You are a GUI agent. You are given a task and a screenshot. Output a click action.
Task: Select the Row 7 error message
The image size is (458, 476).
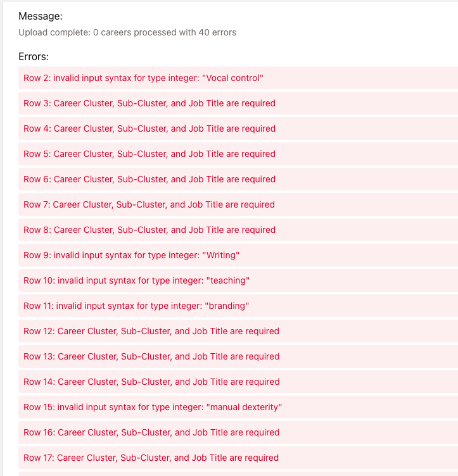(x=149, y=204)
